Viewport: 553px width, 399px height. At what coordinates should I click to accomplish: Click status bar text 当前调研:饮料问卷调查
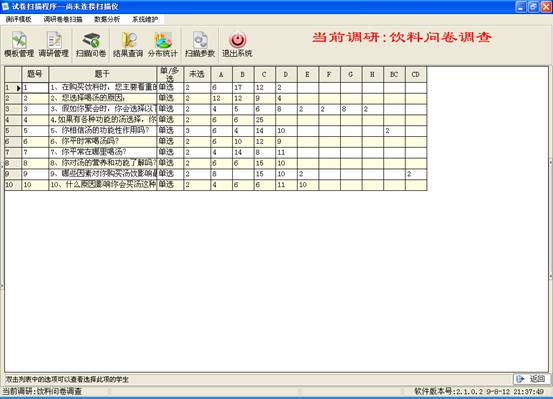tap(42, 391)
